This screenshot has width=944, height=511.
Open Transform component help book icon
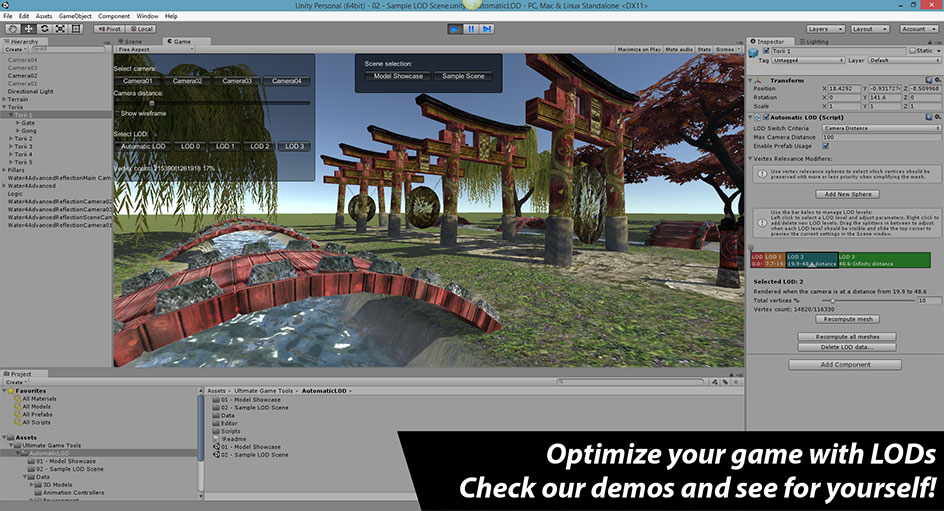[x=928, y=79]
